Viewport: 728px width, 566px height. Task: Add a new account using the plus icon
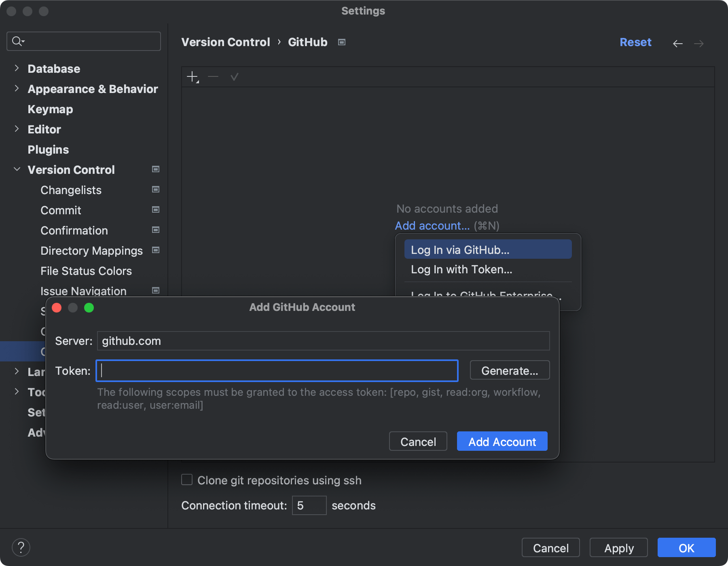point(192,76)
